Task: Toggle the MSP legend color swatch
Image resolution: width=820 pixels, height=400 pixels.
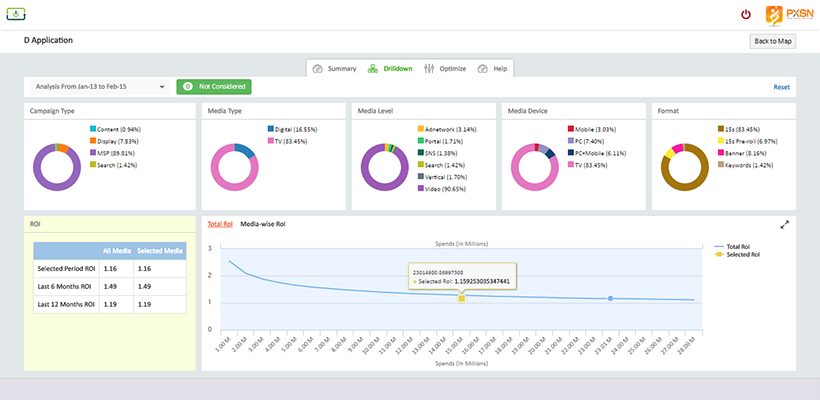Action: 93,152
